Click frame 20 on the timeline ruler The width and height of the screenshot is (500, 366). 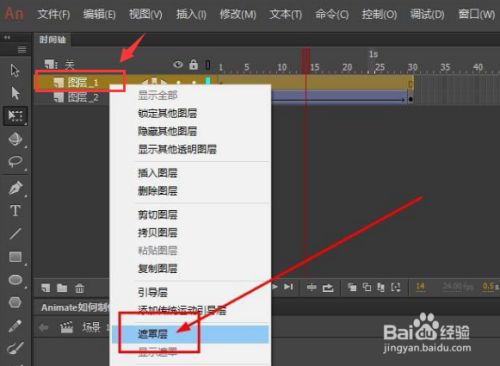tap(347, 67)
